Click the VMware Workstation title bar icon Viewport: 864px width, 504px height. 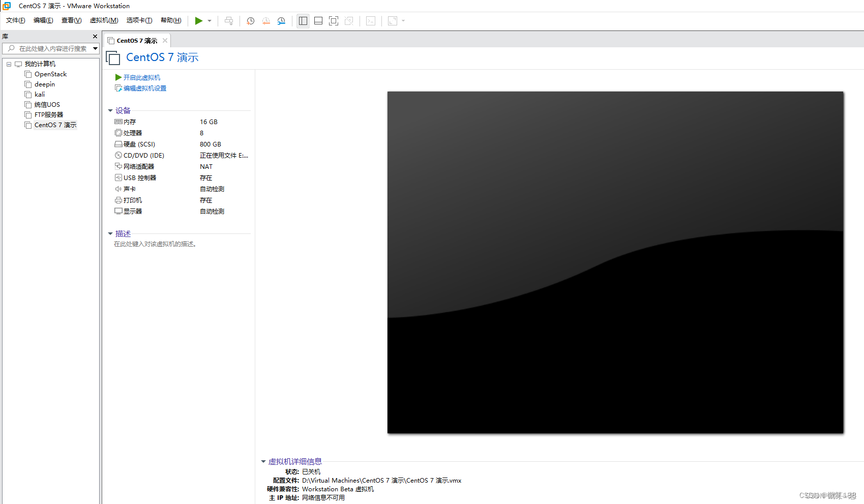pyautogui.click(x=7, y=6)
